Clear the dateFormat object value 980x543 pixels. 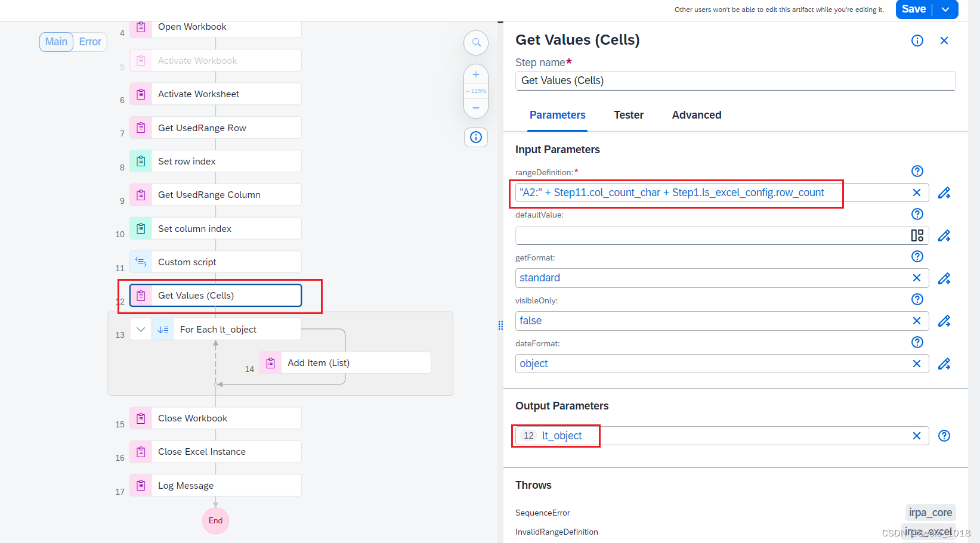pyautogui.click(x=917, y=364)
